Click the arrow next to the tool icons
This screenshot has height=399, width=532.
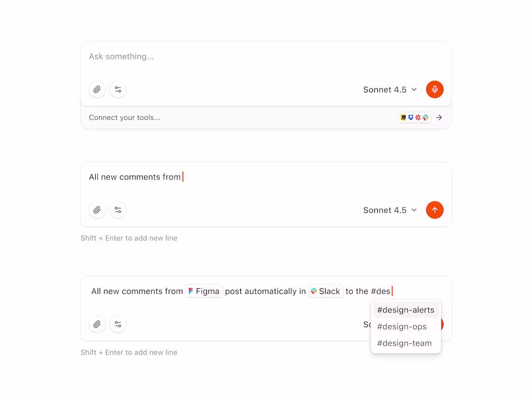439,117
